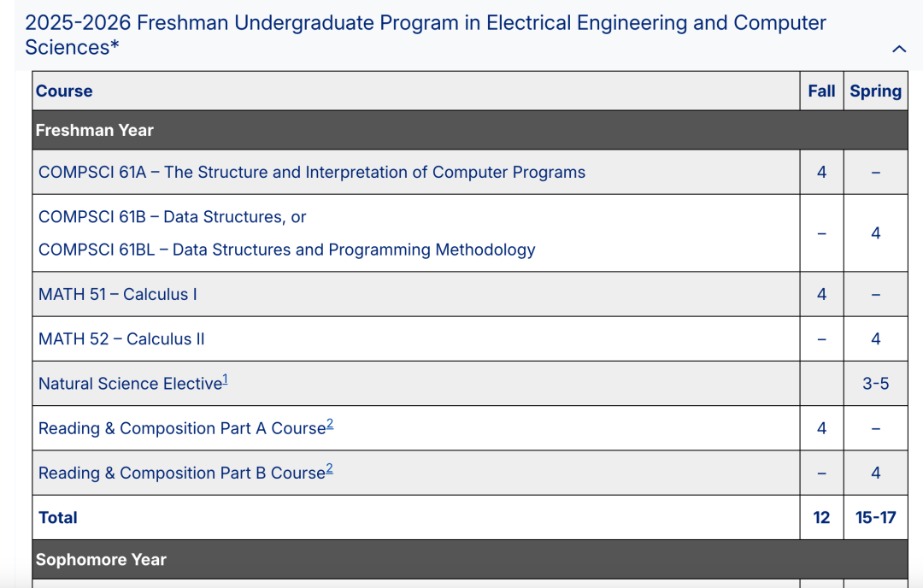Click the 3-5 units cell for Natural Science
The width and height of the screenshot is (923, 588).
tap(875, 385)
